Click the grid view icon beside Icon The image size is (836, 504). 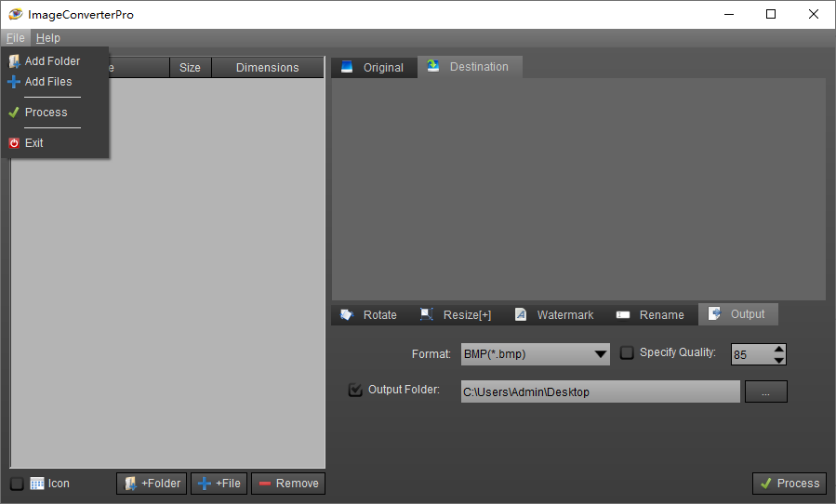[37, 484]
